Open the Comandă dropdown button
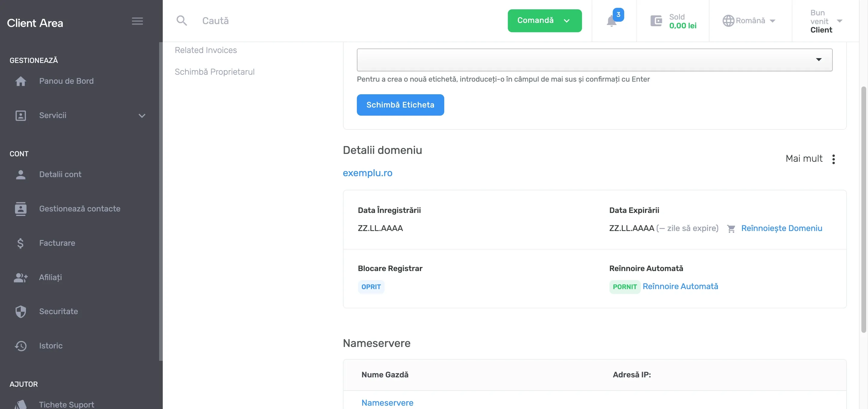The image size is (868, 409). click(x=545, y=20)
